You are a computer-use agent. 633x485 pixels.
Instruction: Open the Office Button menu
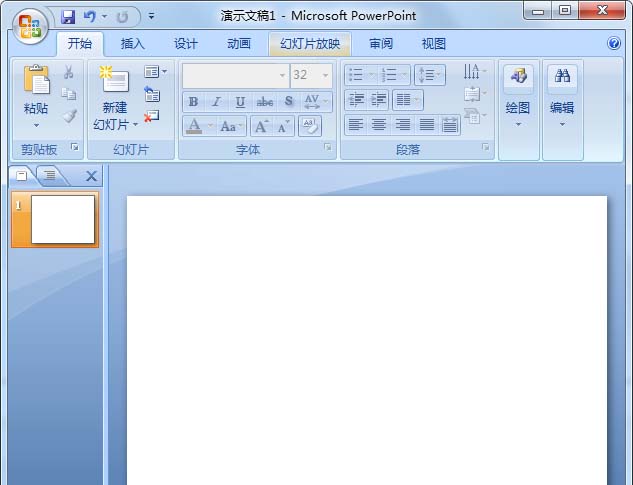pos(30,27)
